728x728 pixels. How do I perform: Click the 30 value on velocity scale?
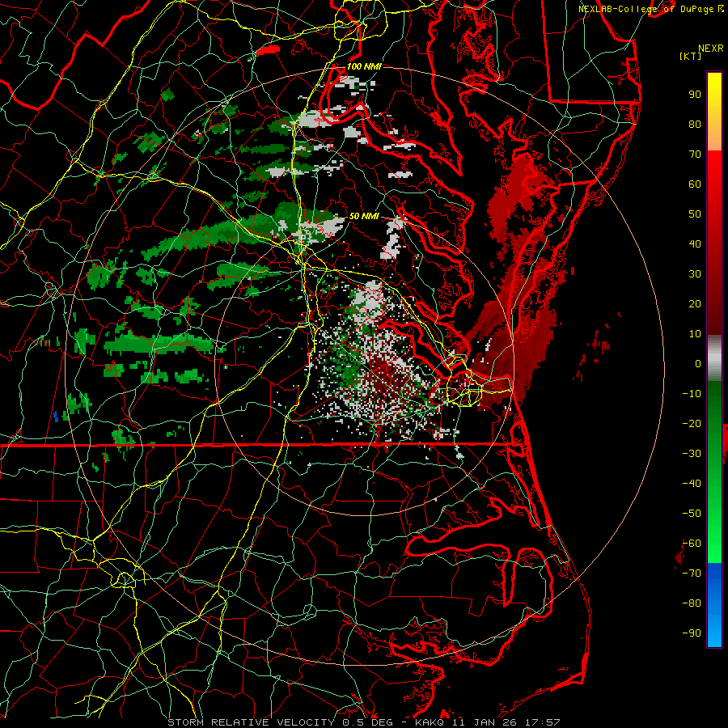click(695, 274)
